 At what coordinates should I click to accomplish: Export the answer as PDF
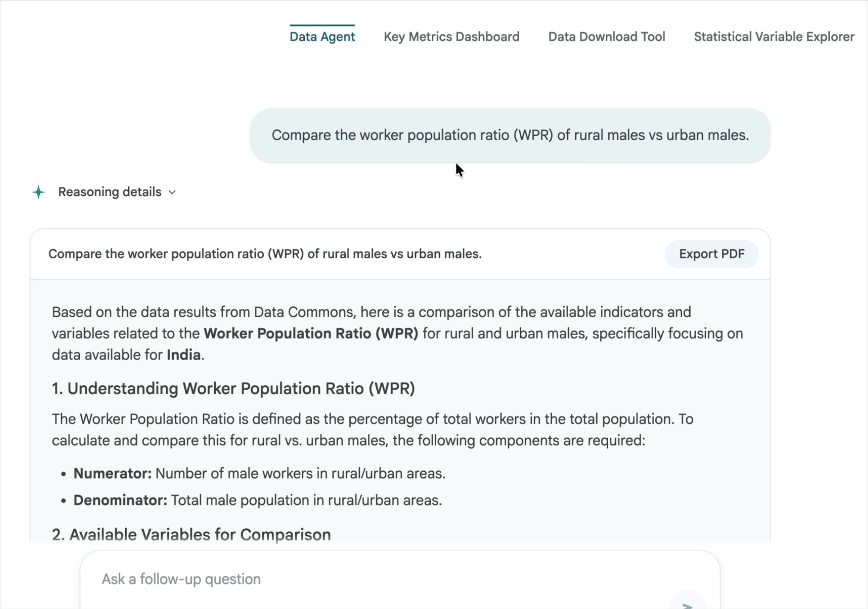pyautogui.click(x=712, y=254)
